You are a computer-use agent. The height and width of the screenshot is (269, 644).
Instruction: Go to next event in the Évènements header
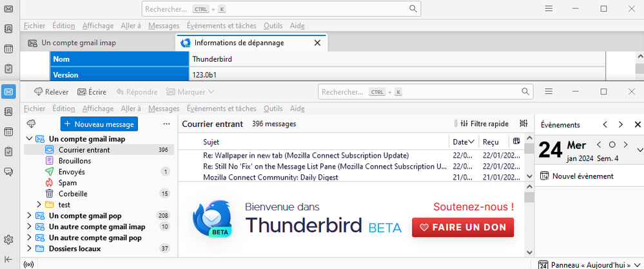pyautogui.click(x=621, y=124)
